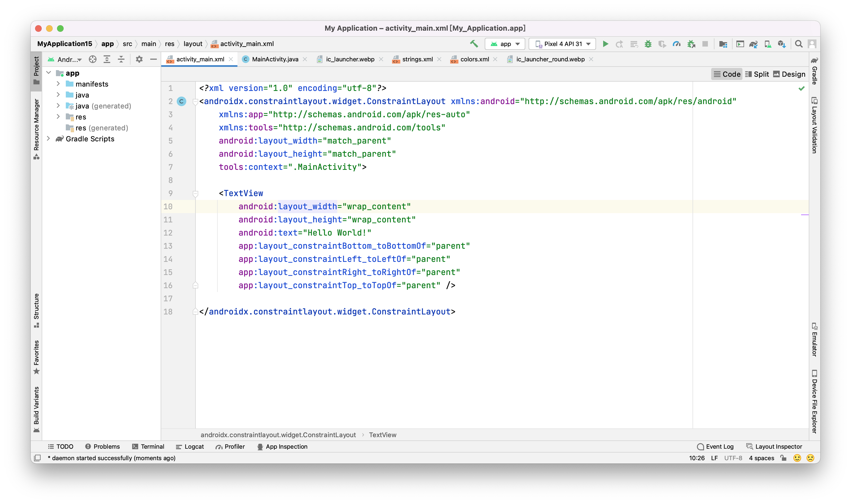The height and width of the screenshot is (504, 851).
Task: Open the Pixel 4 API 31 device dropdown
Action: click(563, 44)
